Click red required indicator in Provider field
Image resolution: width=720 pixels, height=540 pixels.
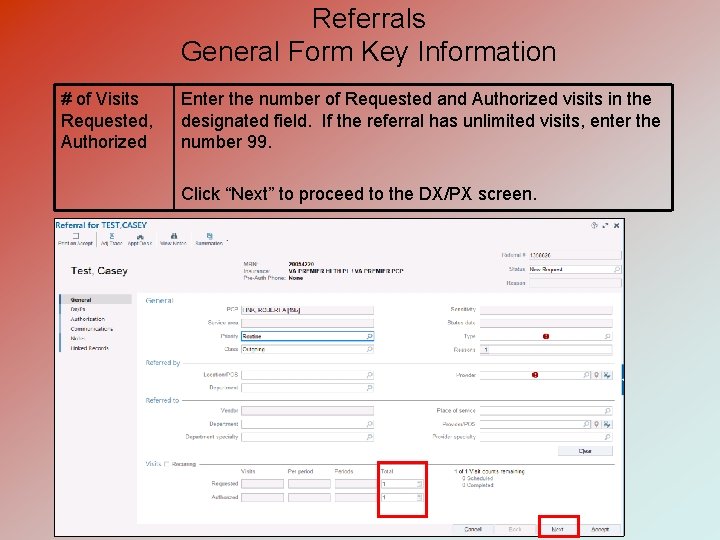pyautogui.click(x=535, y=375)
